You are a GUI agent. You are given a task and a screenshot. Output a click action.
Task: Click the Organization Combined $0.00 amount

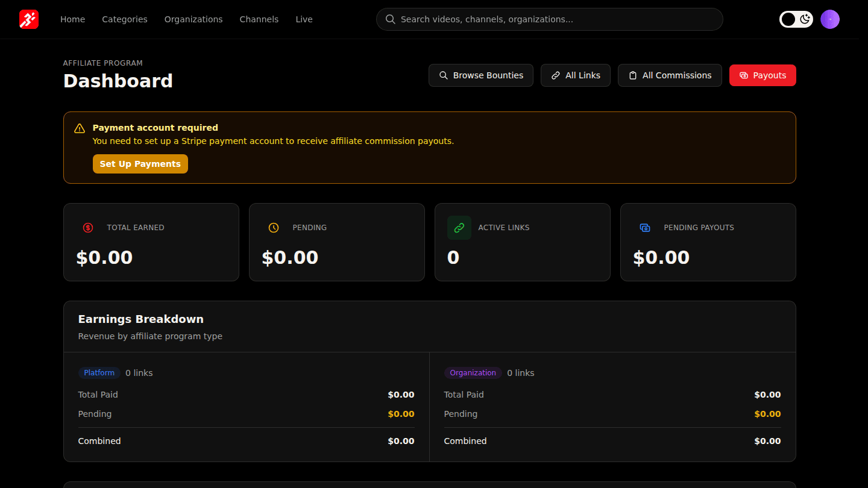(x=767, y=441)
